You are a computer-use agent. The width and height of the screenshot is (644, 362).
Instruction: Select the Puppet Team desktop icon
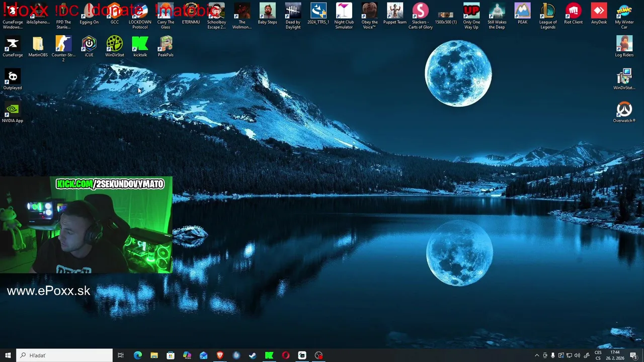pyautogui.click(x=395, y=14)
